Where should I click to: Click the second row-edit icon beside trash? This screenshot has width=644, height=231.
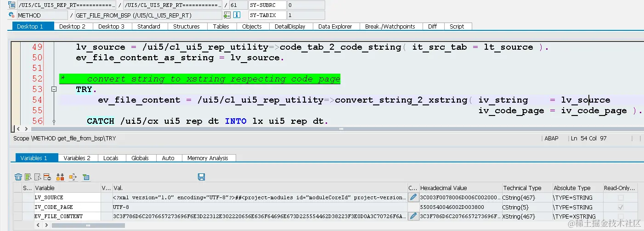[x=38, y=177]
